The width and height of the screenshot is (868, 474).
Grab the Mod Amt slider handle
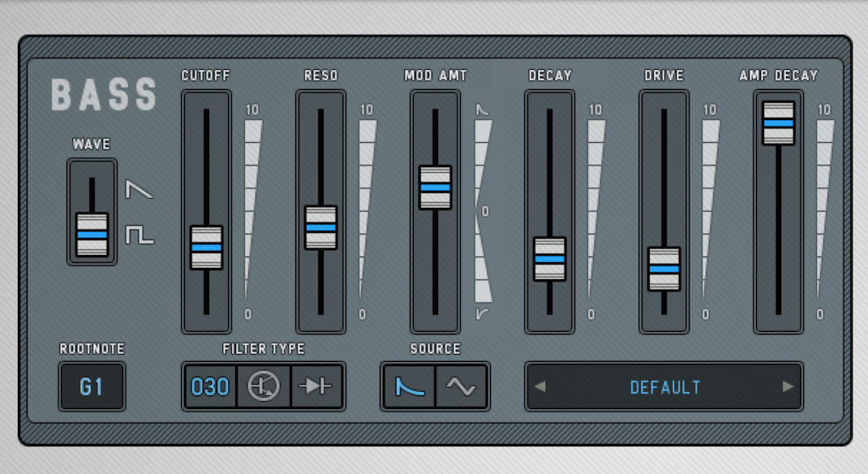pos(435,187)
